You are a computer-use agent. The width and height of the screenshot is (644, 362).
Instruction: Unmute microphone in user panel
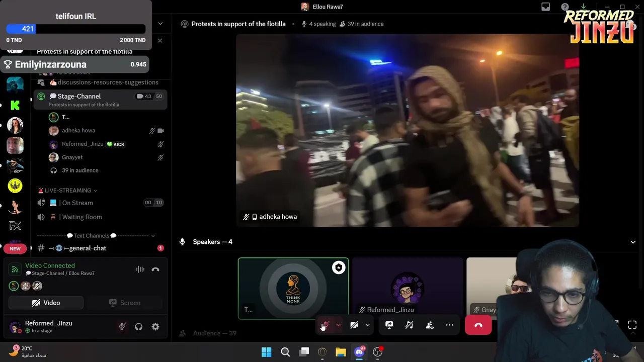click(x=122, y=327)
